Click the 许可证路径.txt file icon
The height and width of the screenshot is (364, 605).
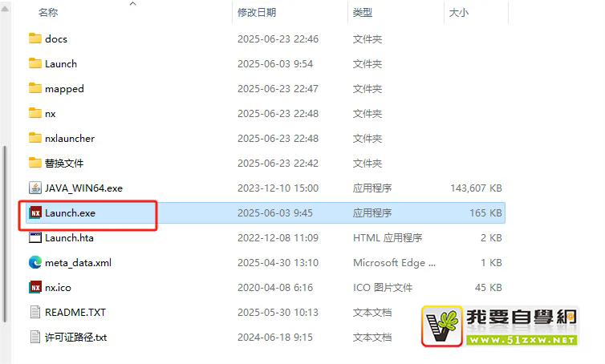pyautogui.click(x=35, y=337)
